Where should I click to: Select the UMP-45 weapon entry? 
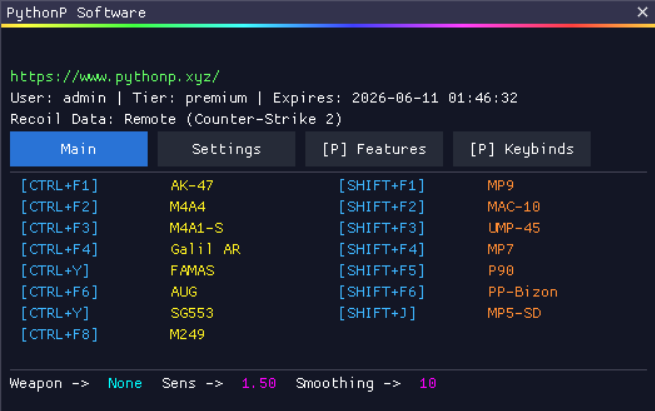(x=514, y=228)
